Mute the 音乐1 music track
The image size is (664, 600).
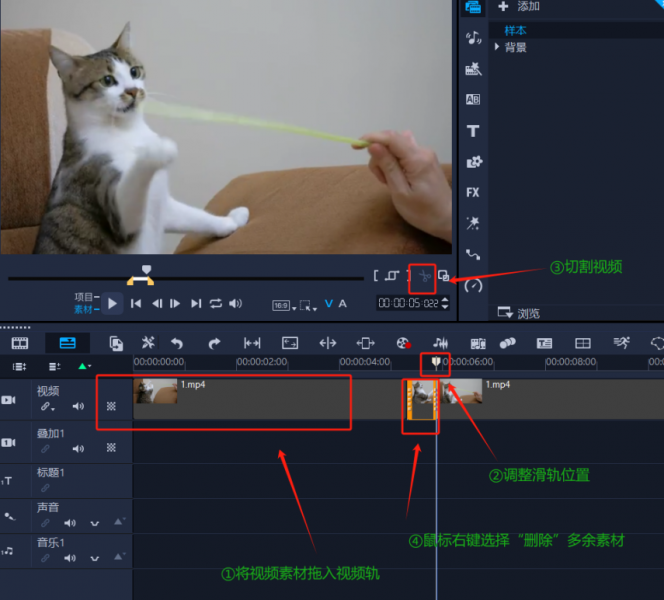tap(70, 558)
